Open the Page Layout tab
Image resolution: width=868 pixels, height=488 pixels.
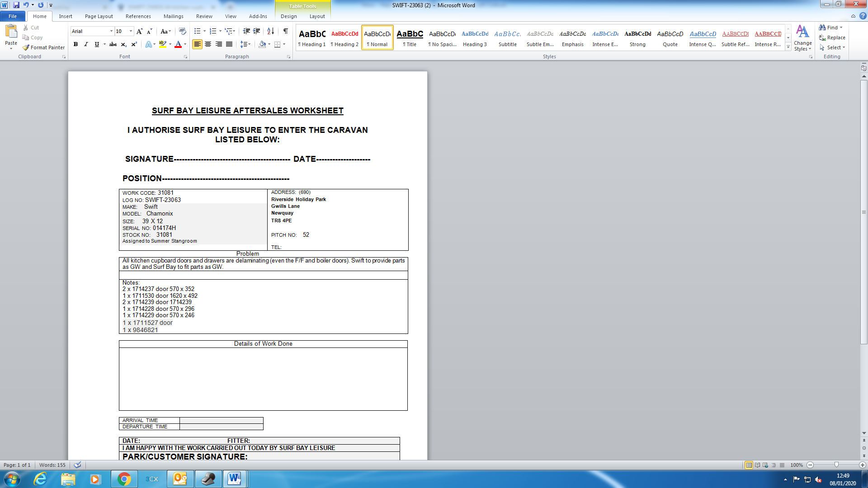tap(99, 16)
